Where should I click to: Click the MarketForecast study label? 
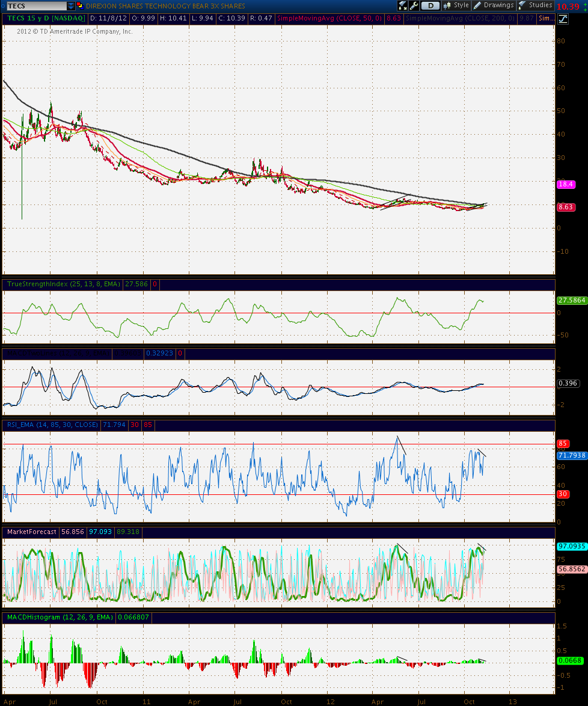point(31,532)
